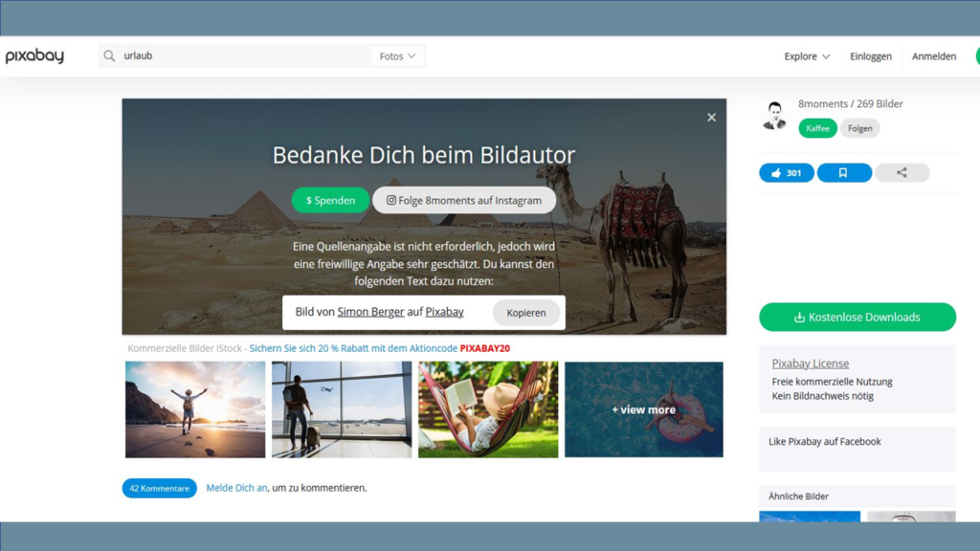980x551 pixels.
Task: Open the Simon Berger author link
Action: (370, 312)
